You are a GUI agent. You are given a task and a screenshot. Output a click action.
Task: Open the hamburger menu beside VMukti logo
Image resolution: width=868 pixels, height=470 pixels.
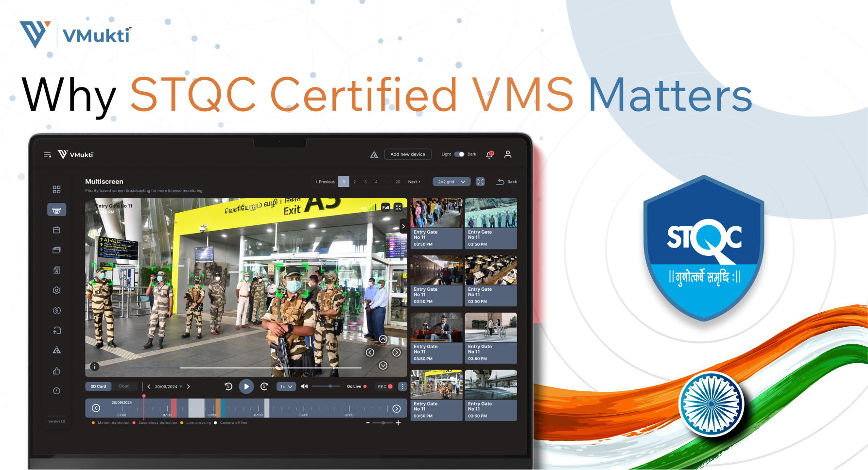coord(48,154)
